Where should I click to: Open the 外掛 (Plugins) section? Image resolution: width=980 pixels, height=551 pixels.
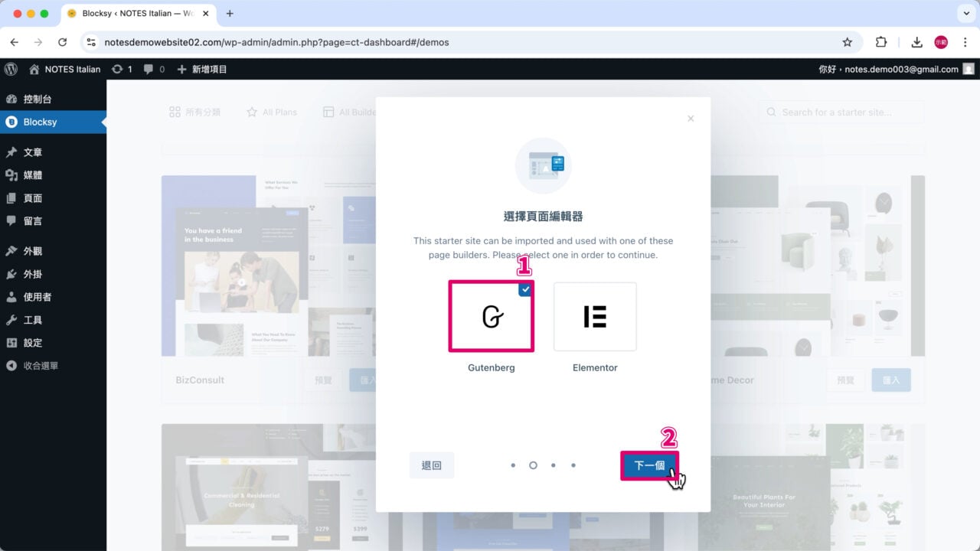tap(34, 273)
